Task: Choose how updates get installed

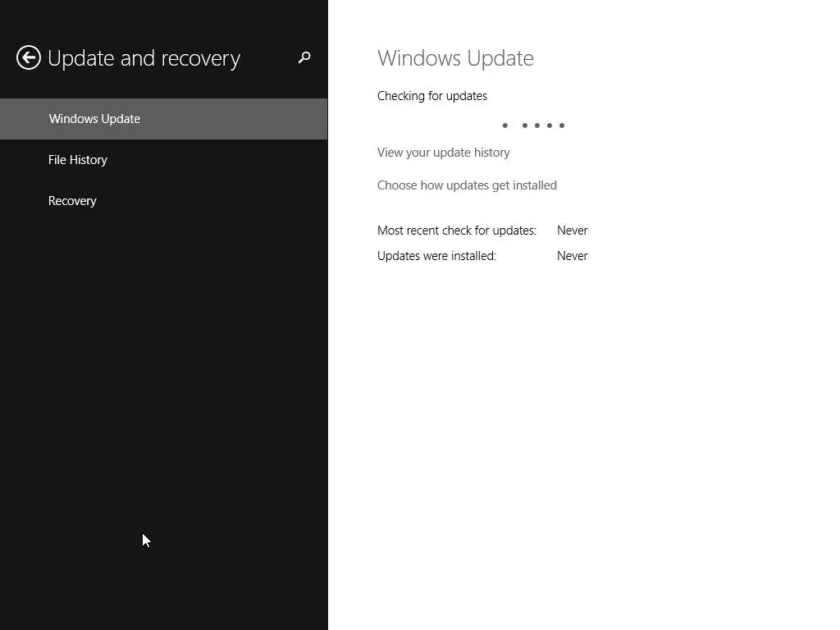Action: pos(467,185)
